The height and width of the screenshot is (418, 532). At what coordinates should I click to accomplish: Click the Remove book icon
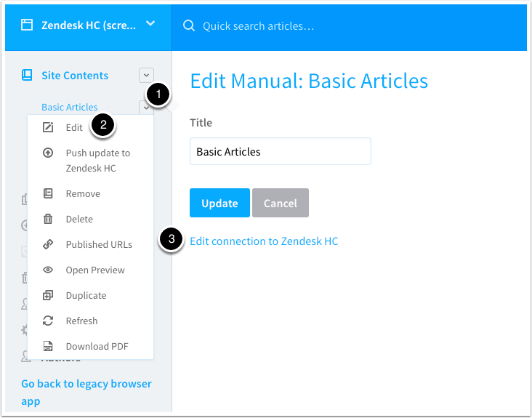click(48, 193)
